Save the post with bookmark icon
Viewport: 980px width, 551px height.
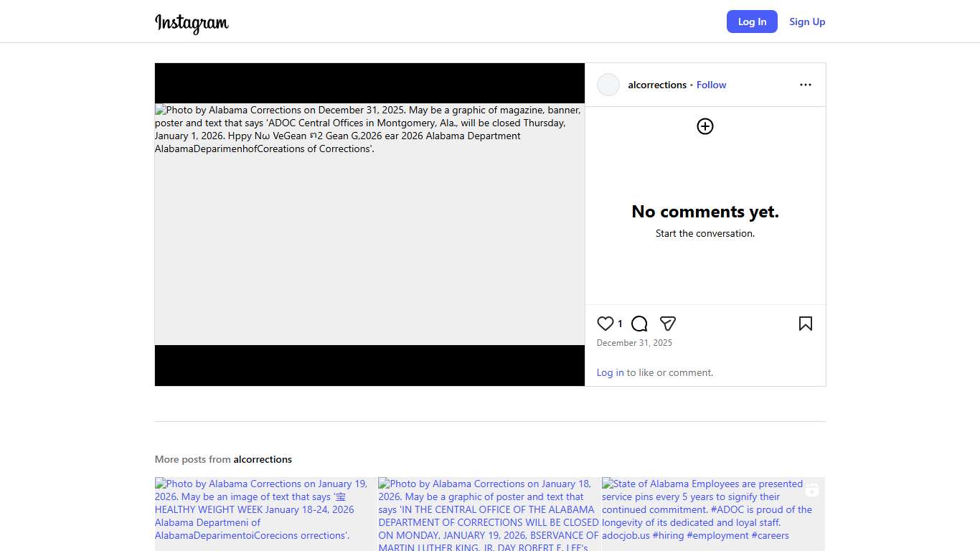tap(805, 324)
